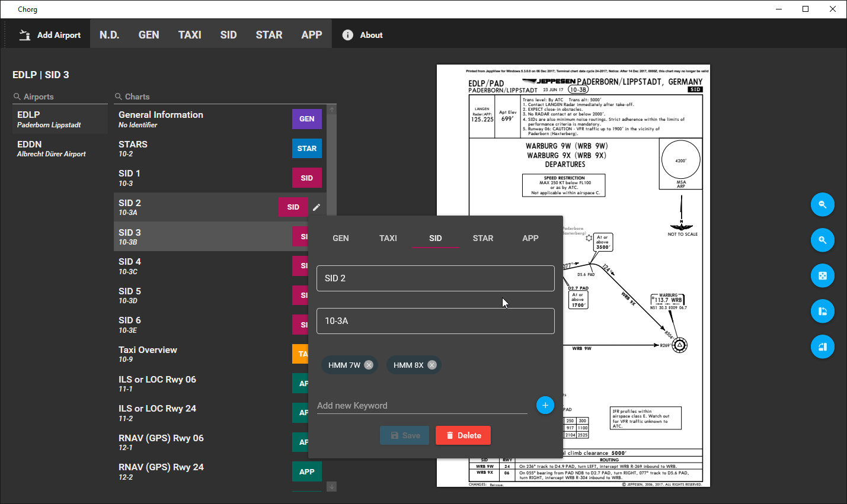Image resolution: width=847 pixels, height=504 pixels.
Task: Open the SID 5 10-3D chart
Action: pyautogui.click(x=211, y=296)
